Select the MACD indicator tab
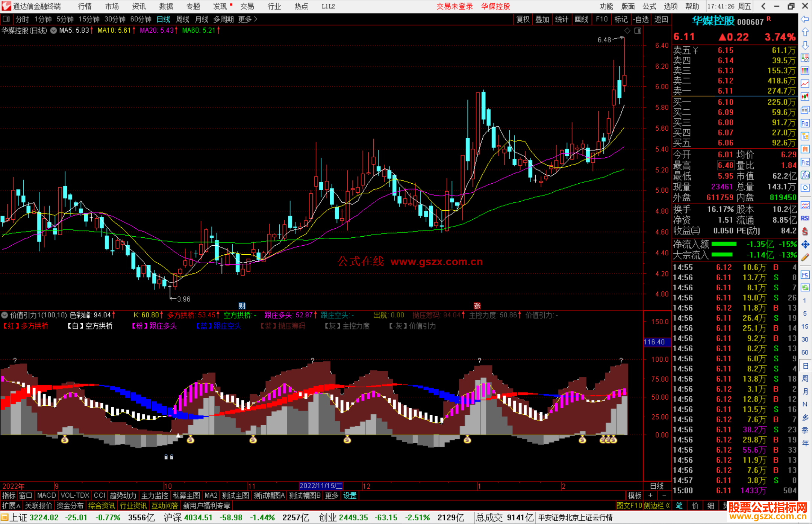This screenshot has height=524, width=812. pos(47,495)
